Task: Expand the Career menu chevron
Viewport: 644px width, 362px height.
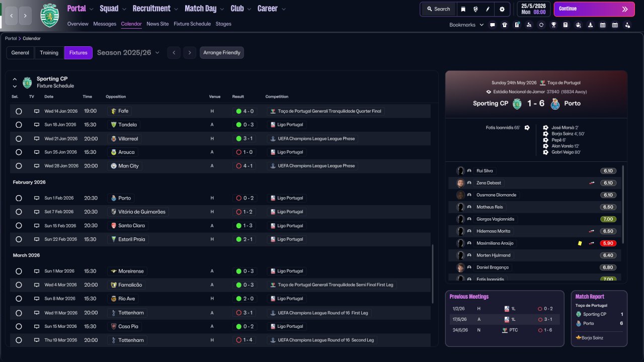Action: pos(284,9)
